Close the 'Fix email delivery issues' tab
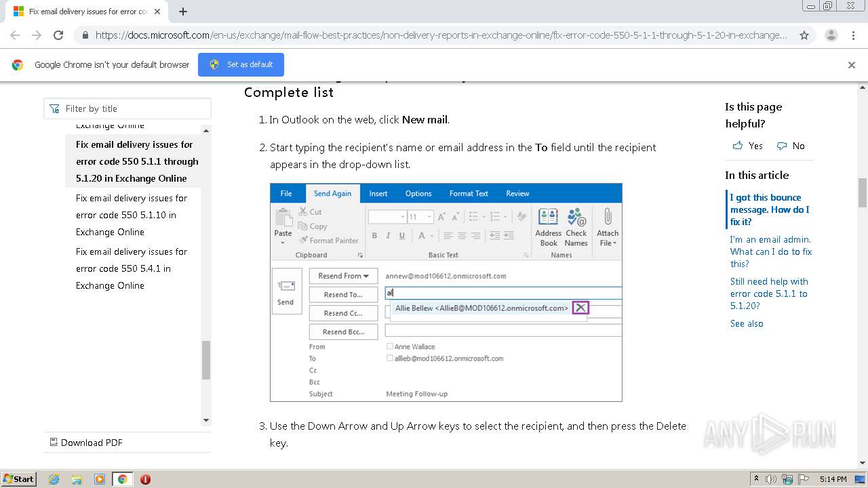The height and width of the screenshot is (488, 868). click(157, 12)
